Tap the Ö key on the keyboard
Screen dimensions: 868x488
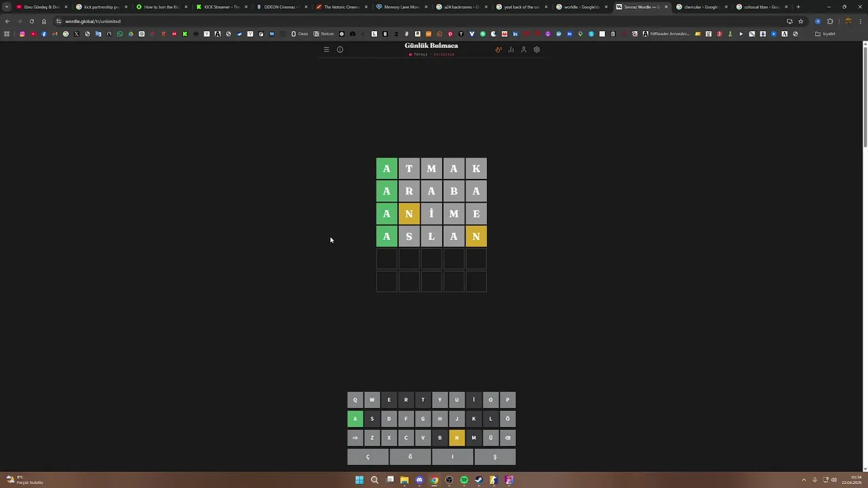click(x=507, y=419)
